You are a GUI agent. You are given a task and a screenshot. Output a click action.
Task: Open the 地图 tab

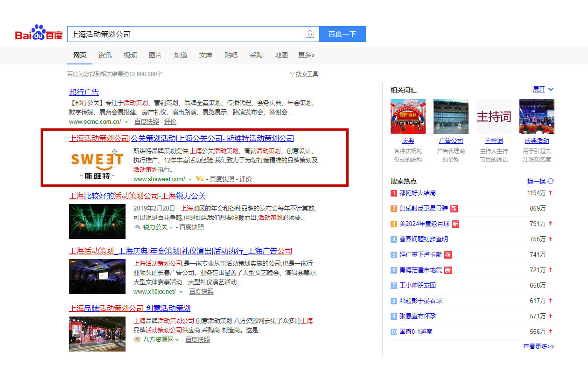[281, 55]
